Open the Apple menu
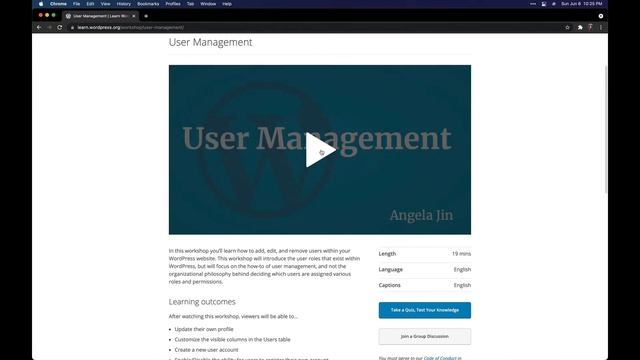640x360 pixels. [41, 4]
